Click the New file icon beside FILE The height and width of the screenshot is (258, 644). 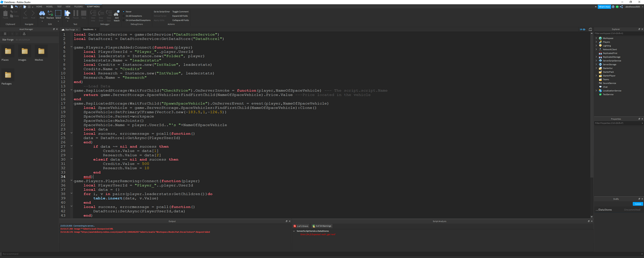tap(12, 7)
